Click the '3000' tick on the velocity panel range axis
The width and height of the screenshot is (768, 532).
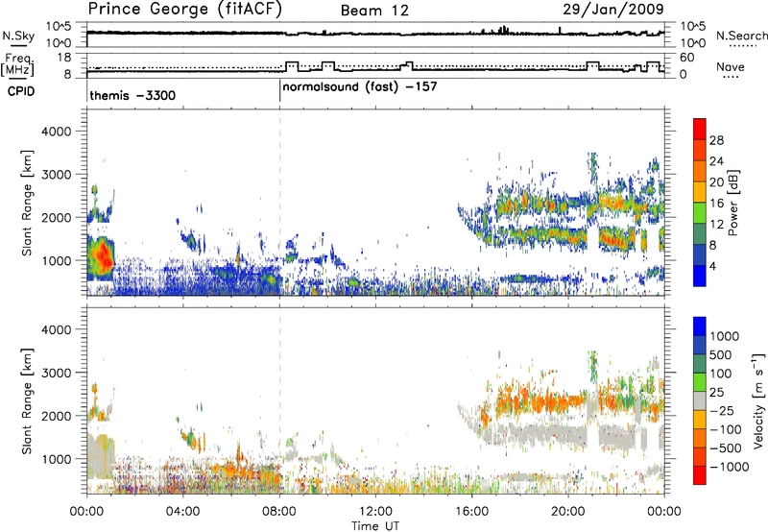pos(56,373)
